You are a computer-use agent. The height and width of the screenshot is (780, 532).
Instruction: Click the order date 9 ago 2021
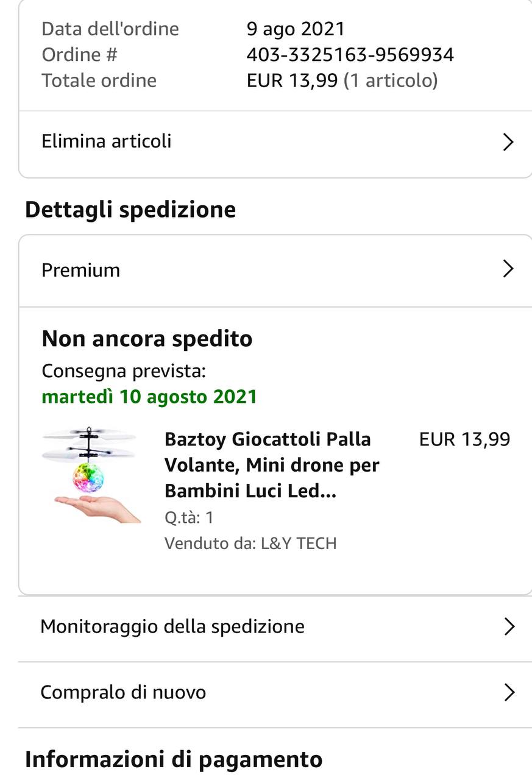click(x=296, y=29)
